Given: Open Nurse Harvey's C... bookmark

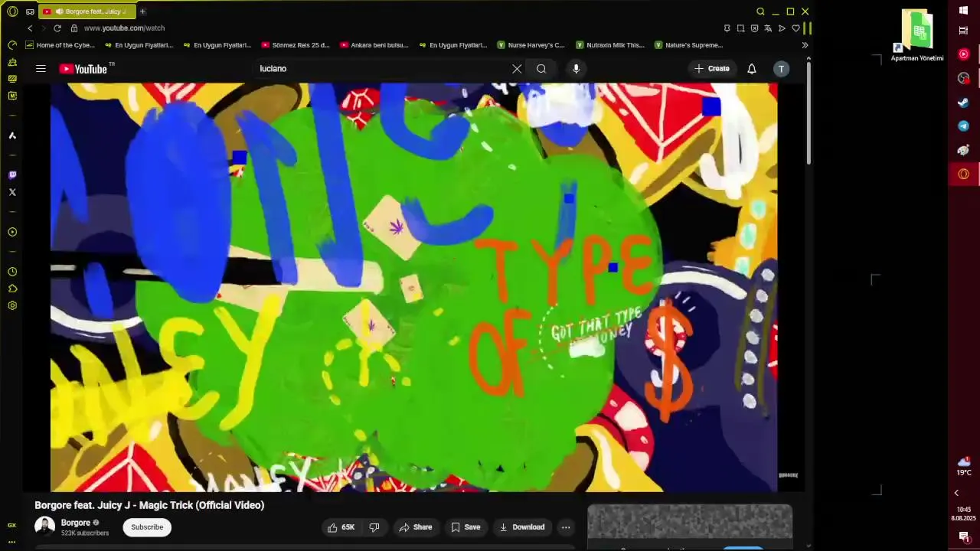Looking at the screenshot, I should [x=531, y=45].
